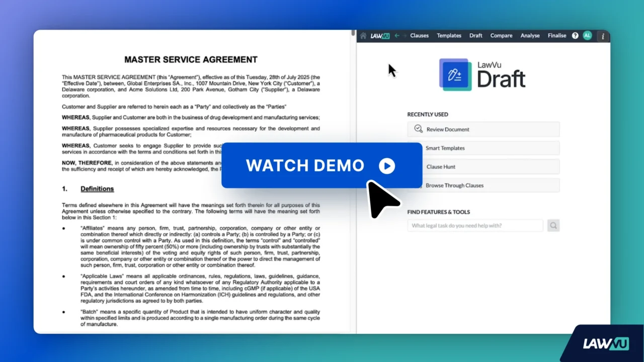Viewport: 644px width, 362px height.
Task: Click the info "i" icon at the toolbar edge
Action: coord(603,36)
